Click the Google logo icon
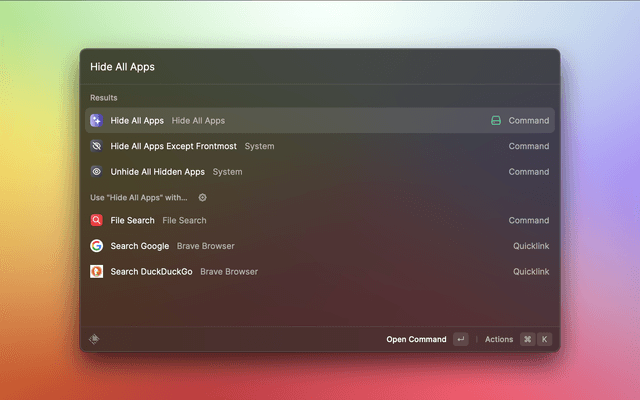Screen dimensions: 640x400 pyautogui.click(x=97, y=246)
